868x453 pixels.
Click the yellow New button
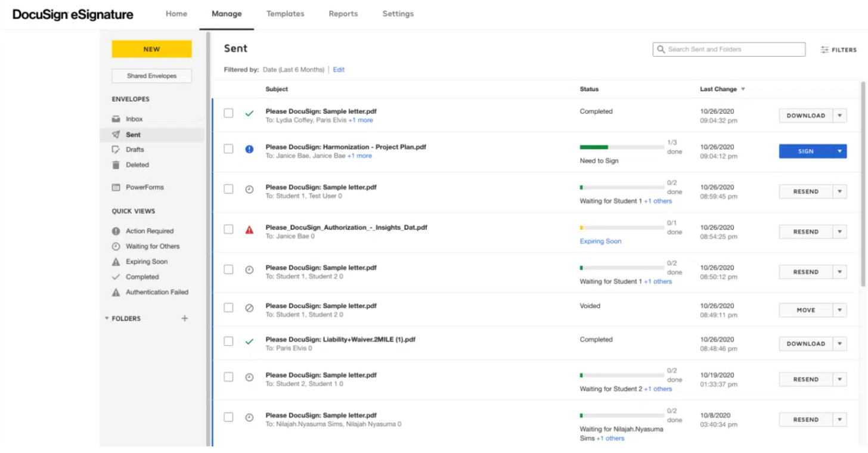pos(151,49)
